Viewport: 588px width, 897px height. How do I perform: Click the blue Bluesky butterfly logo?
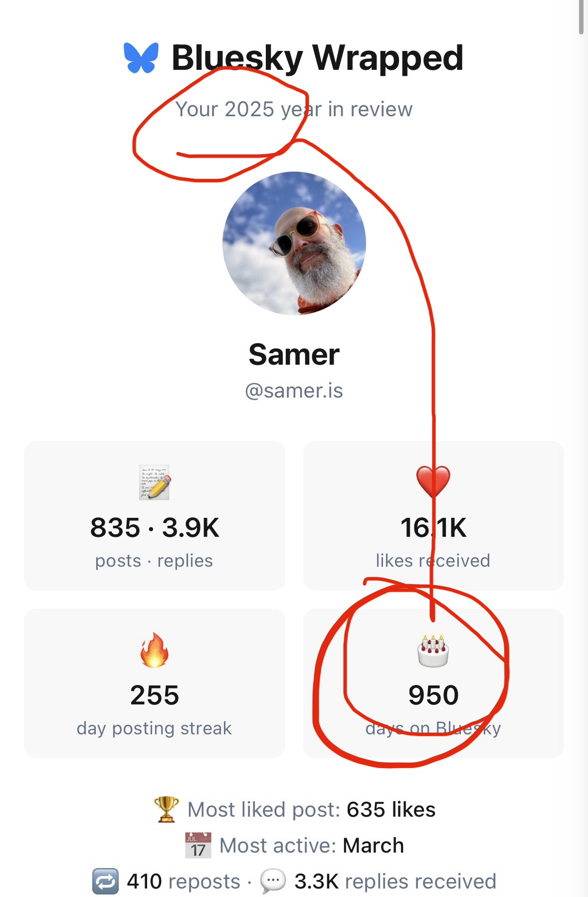coord(141,58)
